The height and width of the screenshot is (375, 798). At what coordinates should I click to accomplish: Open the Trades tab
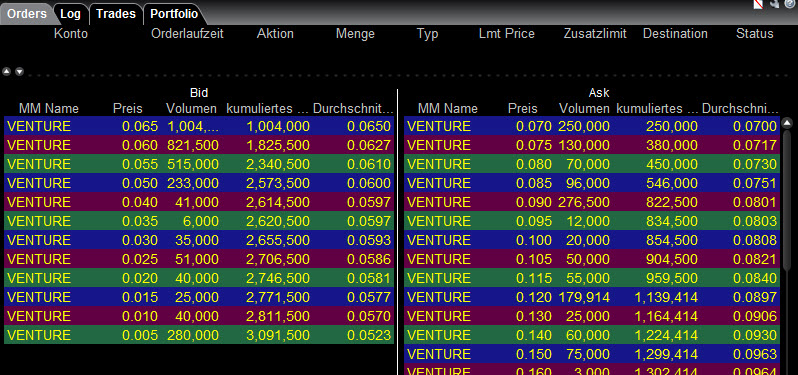pos(116,14)
